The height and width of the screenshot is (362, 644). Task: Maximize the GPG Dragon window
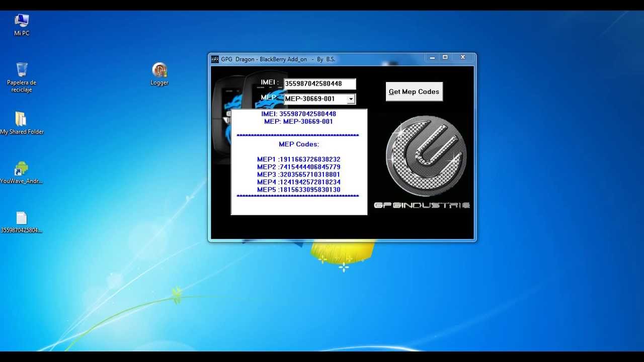click(445, 58)
